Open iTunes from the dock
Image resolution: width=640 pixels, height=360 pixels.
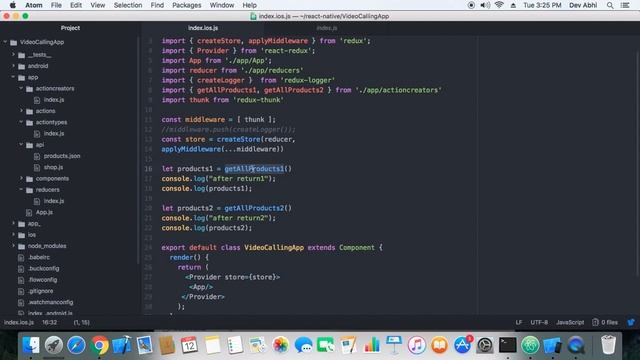[417, 345]
